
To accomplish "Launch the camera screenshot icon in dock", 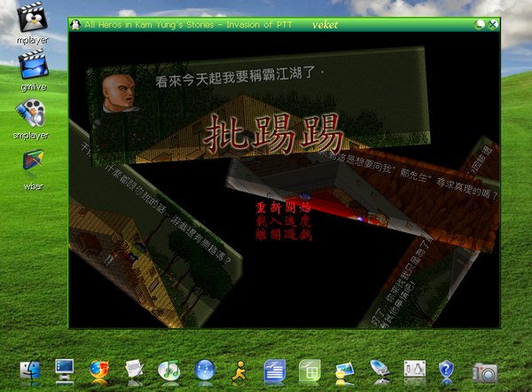I will pyautogui.click(x=485, y=372).
